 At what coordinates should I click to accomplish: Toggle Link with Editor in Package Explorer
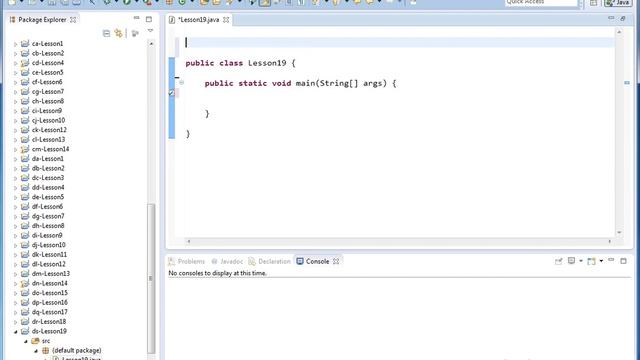pyautogui.click(x=118, y=33)
